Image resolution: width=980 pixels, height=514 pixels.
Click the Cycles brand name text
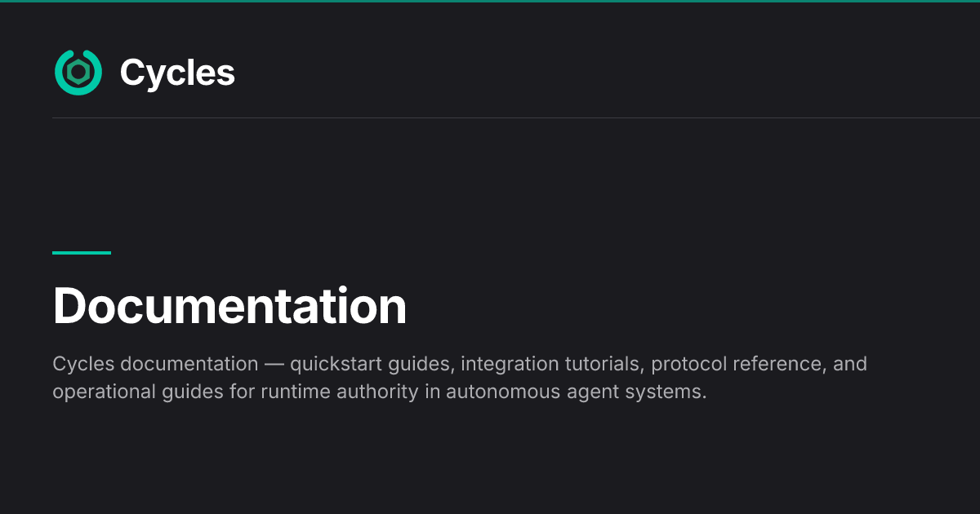[x=177, y=73]
